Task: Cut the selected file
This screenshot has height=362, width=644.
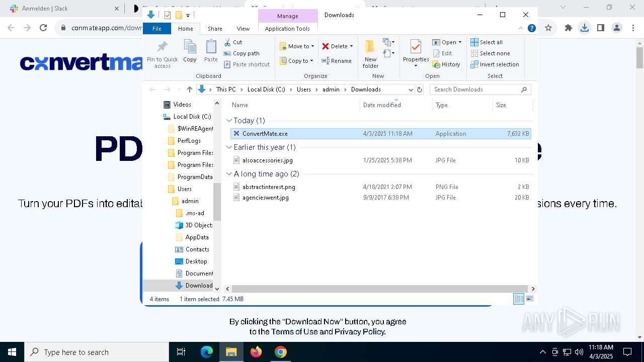Action: point(233,42)
